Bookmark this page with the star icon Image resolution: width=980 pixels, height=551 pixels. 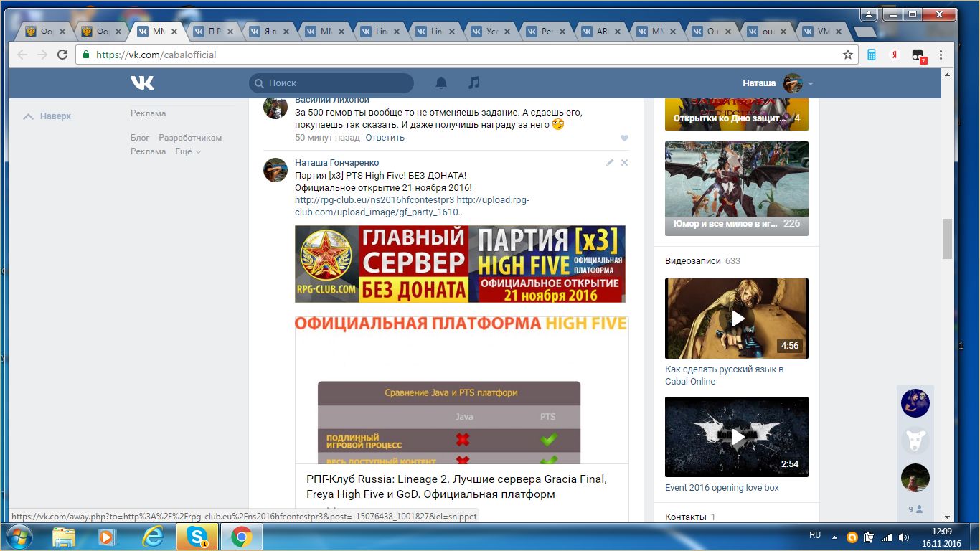[848, 55]
